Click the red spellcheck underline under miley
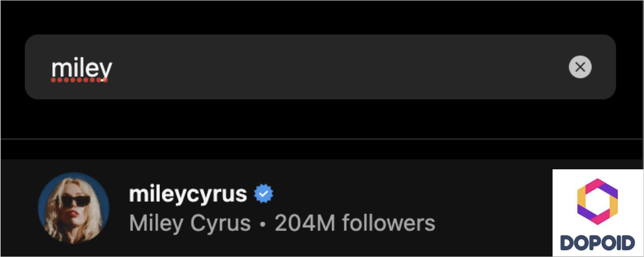 pos(80,80)
